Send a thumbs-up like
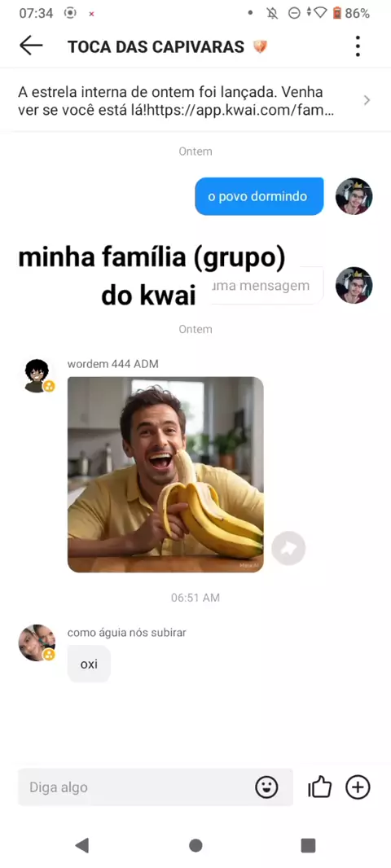Screen dimensions: 391x868 coord(319,787)
